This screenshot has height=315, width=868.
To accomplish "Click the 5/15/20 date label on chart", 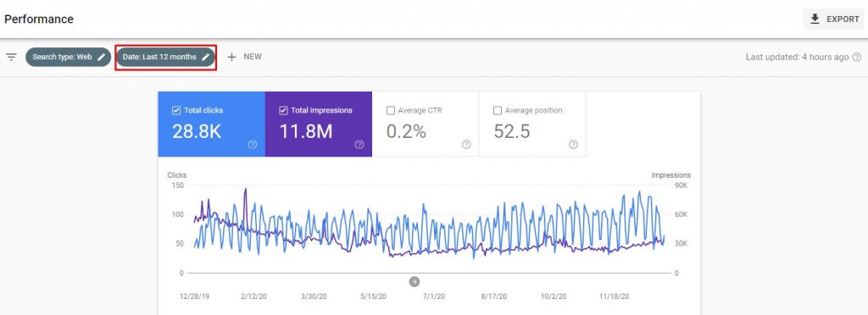I will click(x=374, y=296).
